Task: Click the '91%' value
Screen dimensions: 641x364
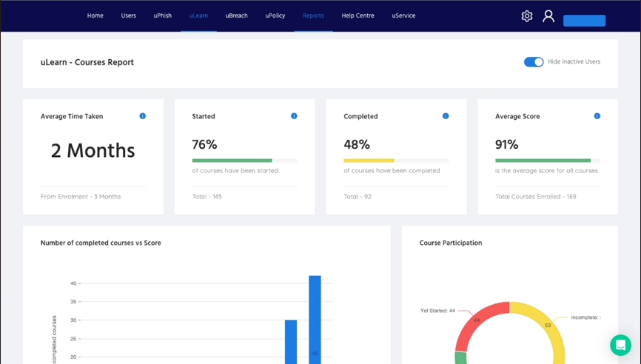Action: tap(506, 144)
